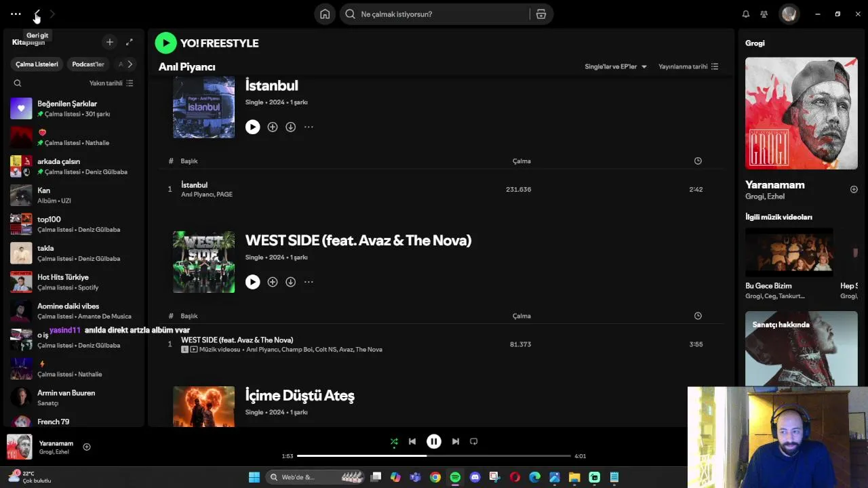Open Champ Boi artist link in track row
This screenshot has width=868, height=488.
click(297, 350)
